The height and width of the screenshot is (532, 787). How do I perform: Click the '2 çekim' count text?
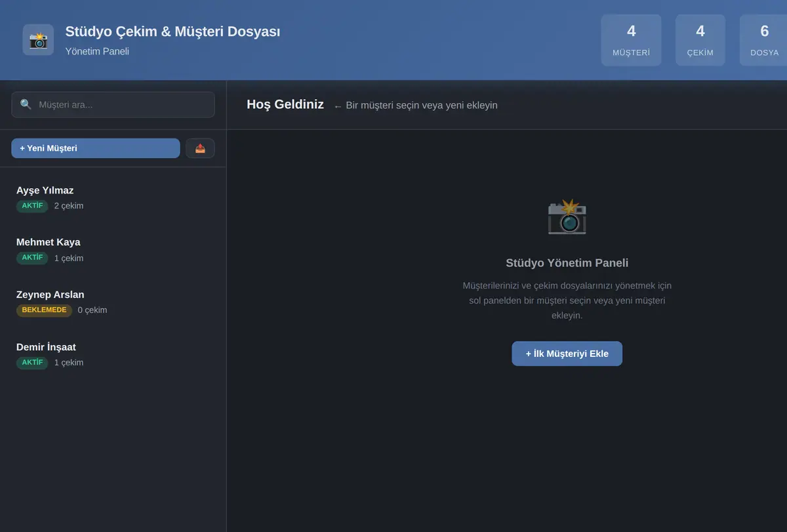tap(69, 206)
